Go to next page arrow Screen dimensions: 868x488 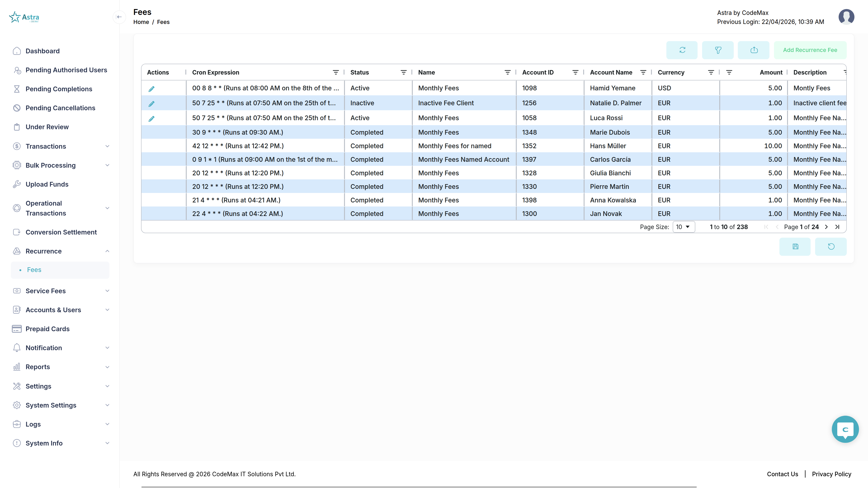827,227
